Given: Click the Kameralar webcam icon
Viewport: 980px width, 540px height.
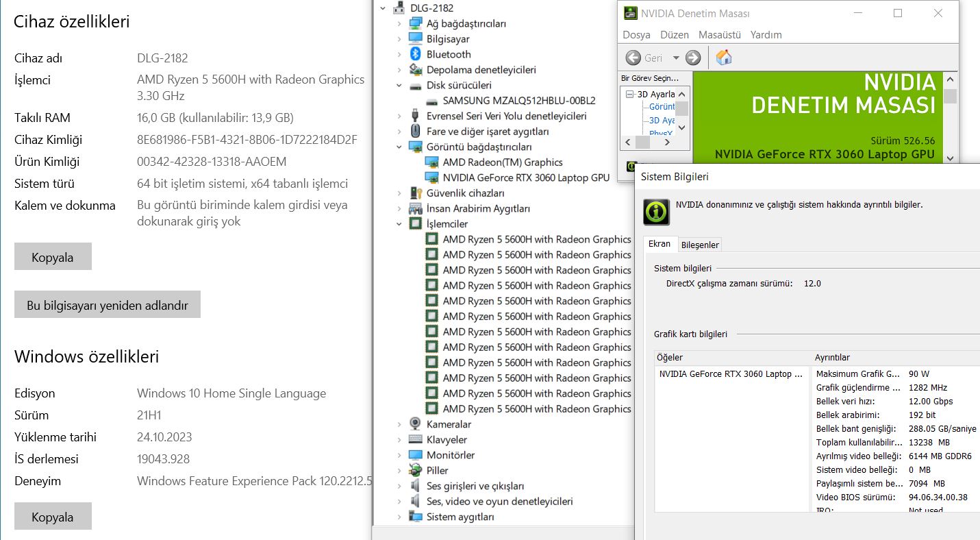Looking at the screenshot, I should click(x=416, y=424).
